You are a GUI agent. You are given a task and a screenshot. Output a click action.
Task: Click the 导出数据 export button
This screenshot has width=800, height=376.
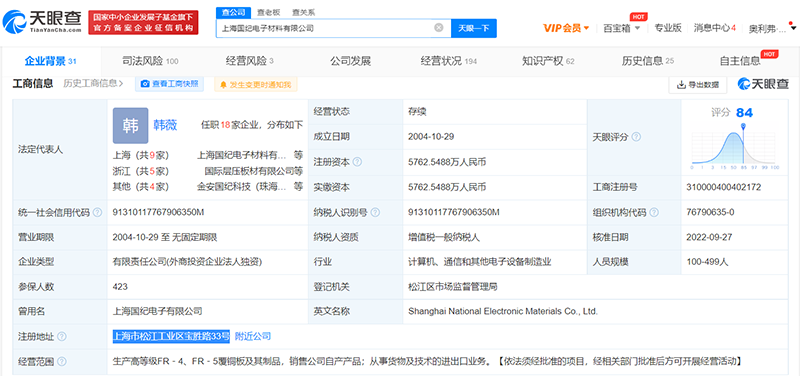tap(698, 85)
